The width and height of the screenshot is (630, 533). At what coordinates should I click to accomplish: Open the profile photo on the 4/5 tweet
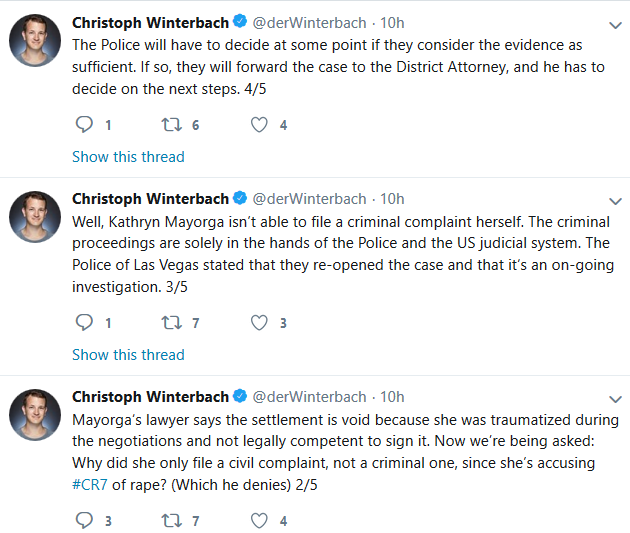coord(35,41)
